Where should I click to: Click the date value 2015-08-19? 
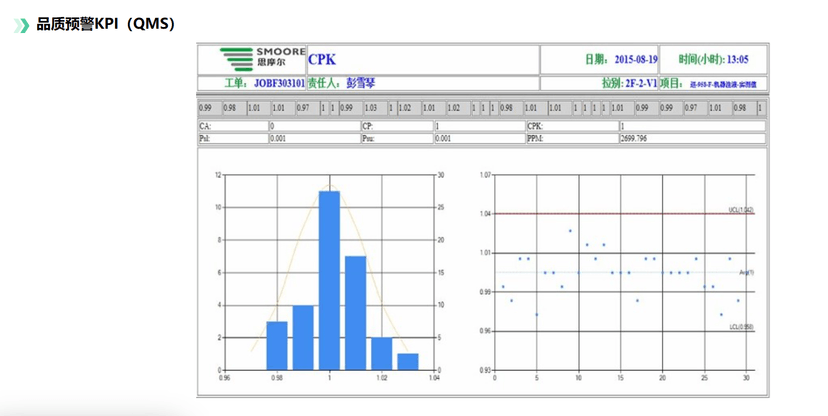point(635,60)
